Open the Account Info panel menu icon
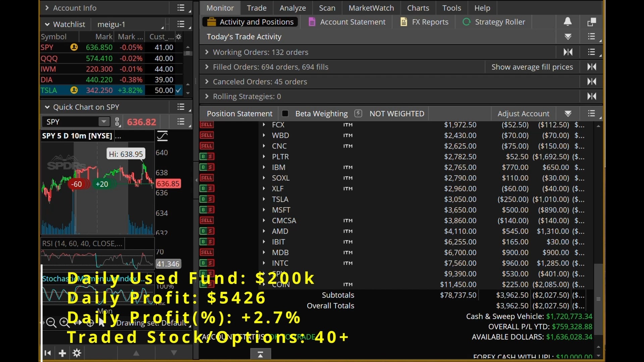644x362 pixels. pyautogui.click(x=181, y=8)
